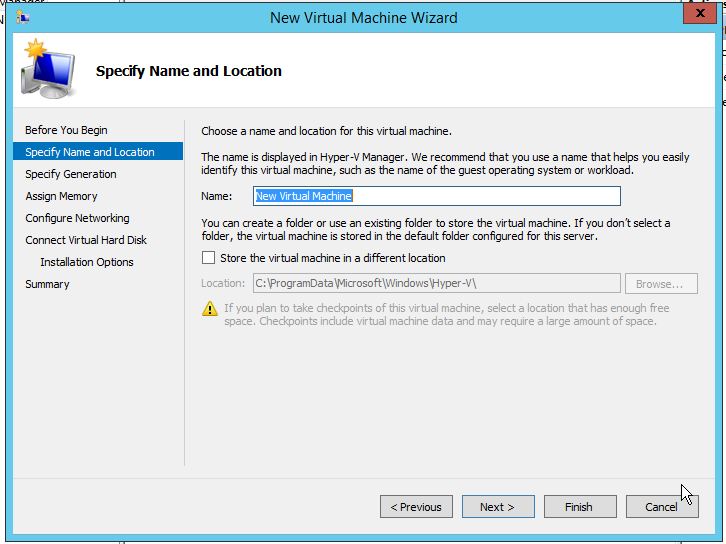
Task: Click the Next button
Action: coord(498,506)
